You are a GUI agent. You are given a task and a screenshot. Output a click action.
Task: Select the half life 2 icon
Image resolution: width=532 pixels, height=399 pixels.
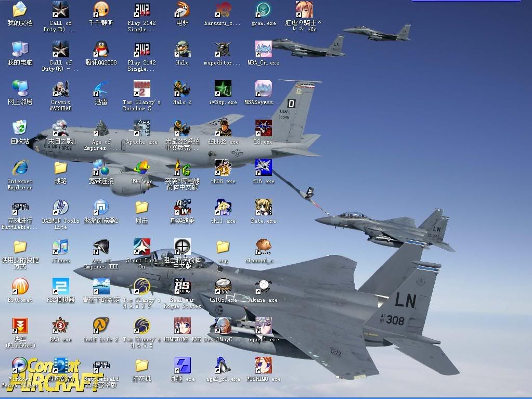101,326
